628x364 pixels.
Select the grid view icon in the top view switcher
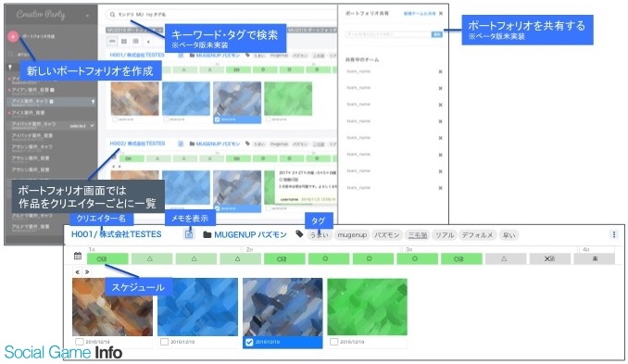point(124,42)
